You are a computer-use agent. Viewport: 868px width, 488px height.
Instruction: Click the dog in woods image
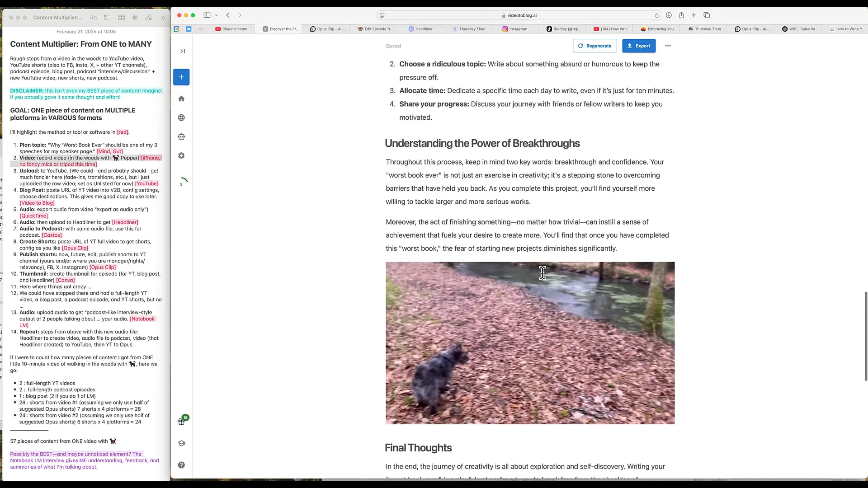coord(530,343)
